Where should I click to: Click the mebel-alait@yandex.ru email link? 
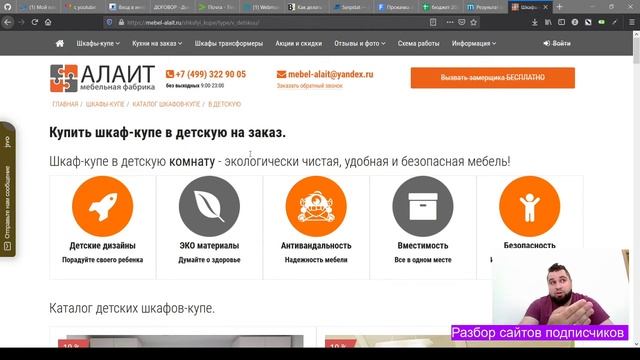pyautogui.click(x=331, y=74)
